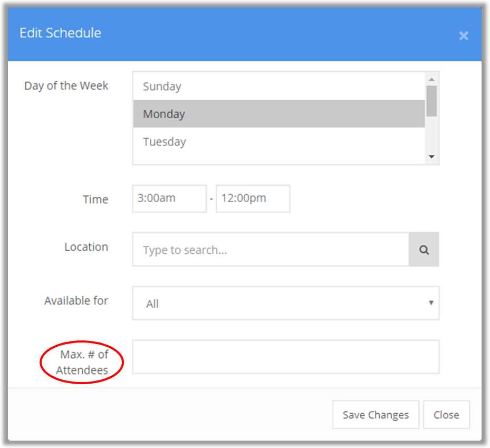Choose Tuesday from the day list

(278, 141)
